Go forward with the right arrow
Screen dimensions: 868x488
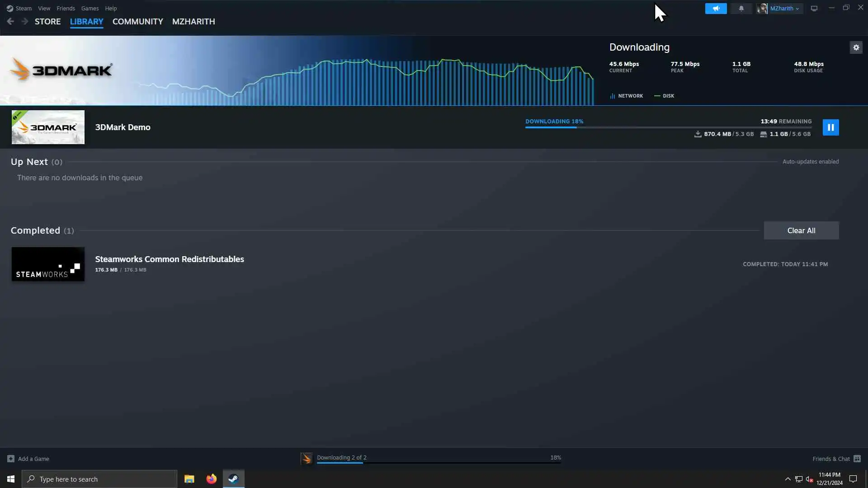(x=25, y=21)
